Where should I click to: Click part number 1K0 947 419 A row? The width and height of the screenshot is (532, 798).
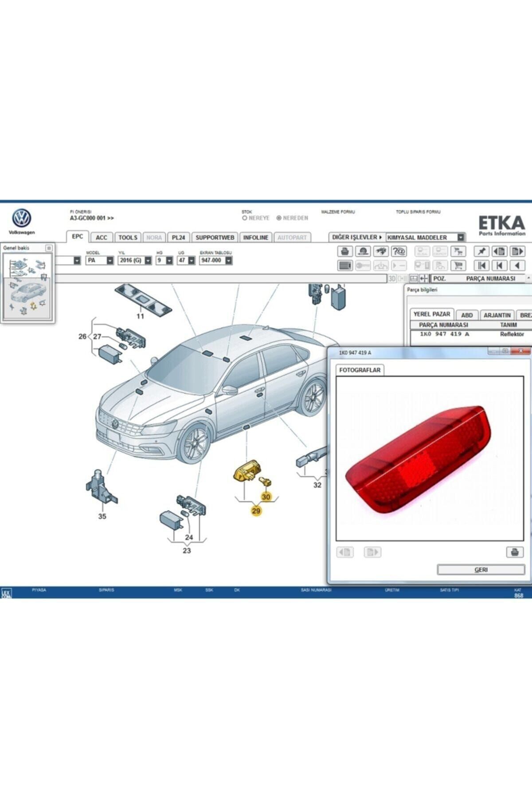tap(470, 334)
